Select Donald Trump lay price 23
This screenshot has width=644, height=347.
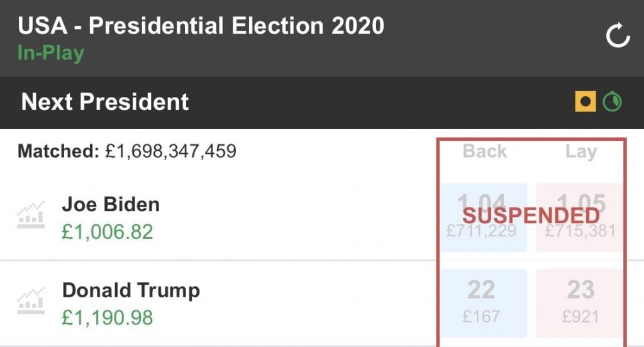point(580,304)
